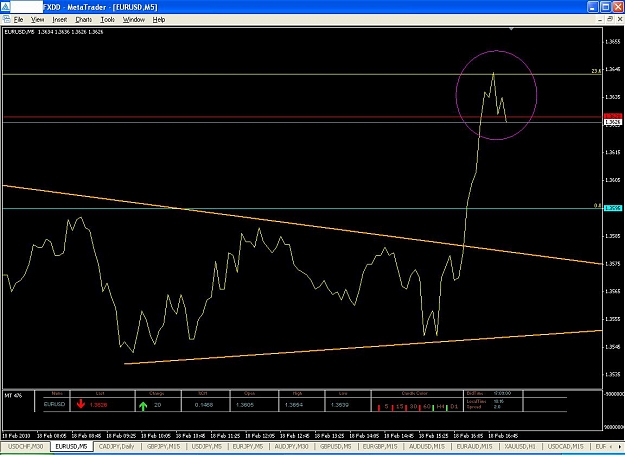Open the USDCAD,M15 chart tab
Screen dimensions: 625x455
[x=565, y=447]
